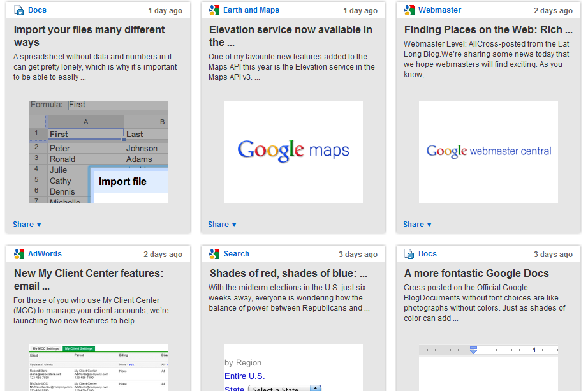This screenshot has width=588, height=391.
Task: Open 'Finding Places on the Web: Rich ...' post
Action: (x=489, y=29)
